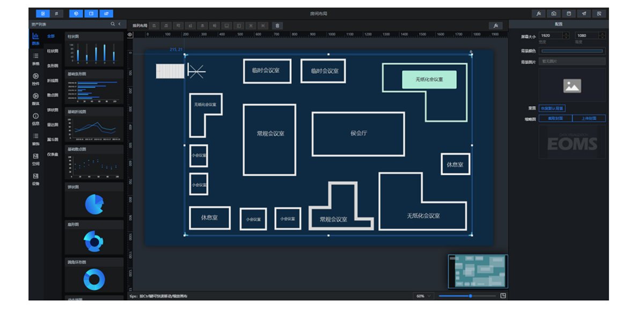Click the screen width stepper arrows
This screenshot has height=310, width=644.
tap(566, 35)
